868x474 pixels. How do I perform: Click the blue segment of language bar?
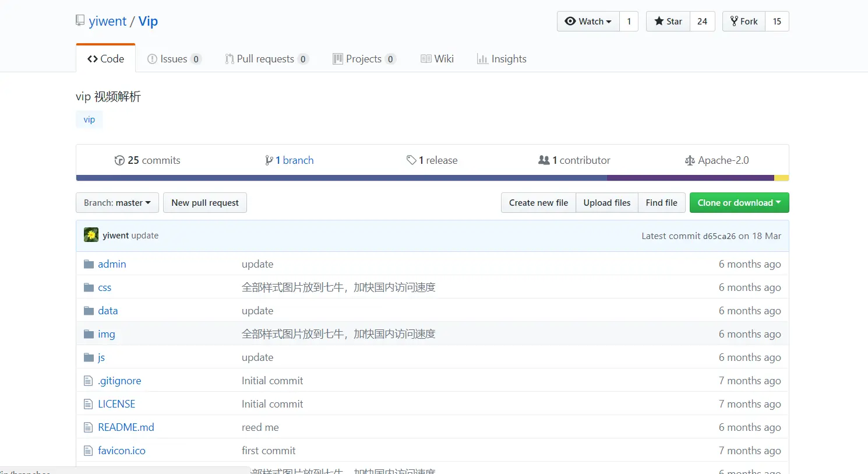(x=341, y=178)
